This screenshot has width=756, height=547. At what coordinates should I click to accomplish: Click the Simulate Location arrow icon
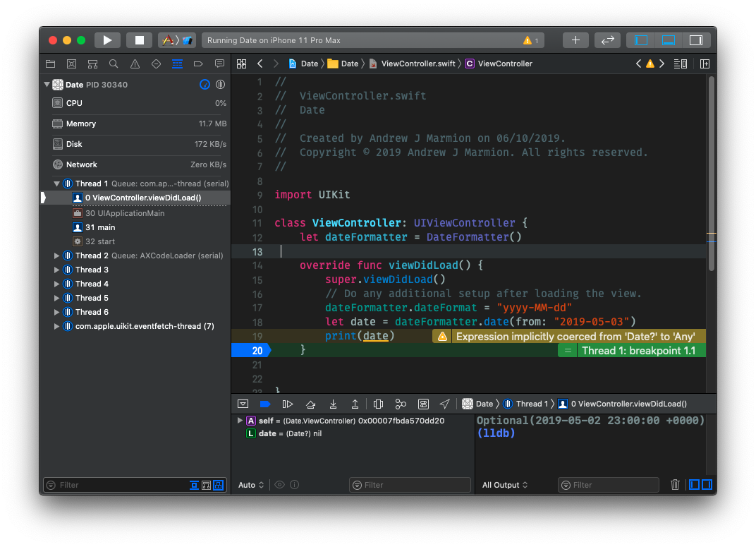(444, 404)
